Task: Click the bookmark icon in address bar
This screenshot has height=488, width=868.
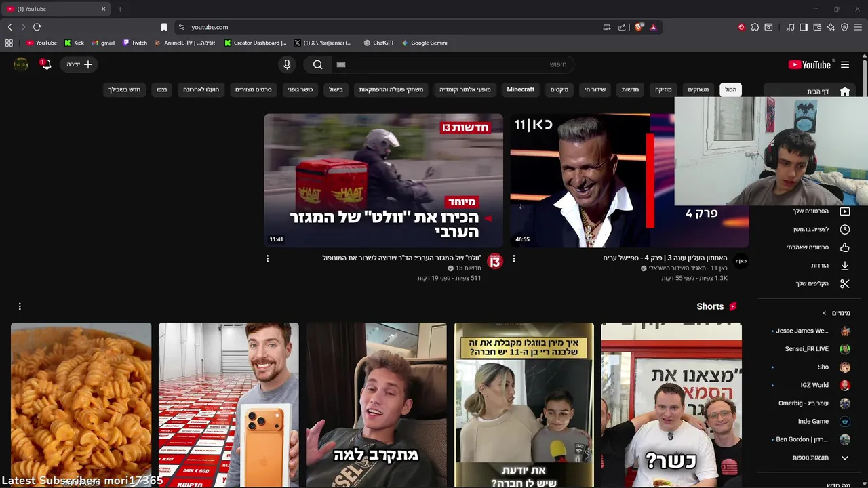Action: pos(163,27)
